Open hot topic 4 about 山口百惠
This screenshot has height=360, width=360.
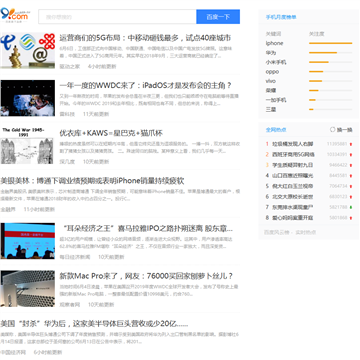[x=293, y=176]
